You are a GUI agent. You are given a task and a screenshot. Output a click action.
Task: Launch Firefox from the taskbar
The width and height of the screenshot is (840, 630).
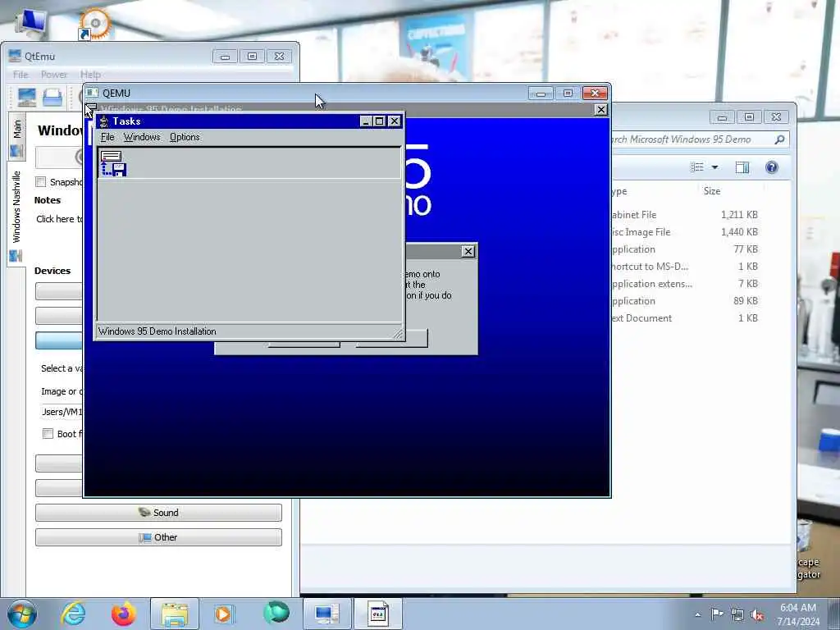click(x=124, y=614)
